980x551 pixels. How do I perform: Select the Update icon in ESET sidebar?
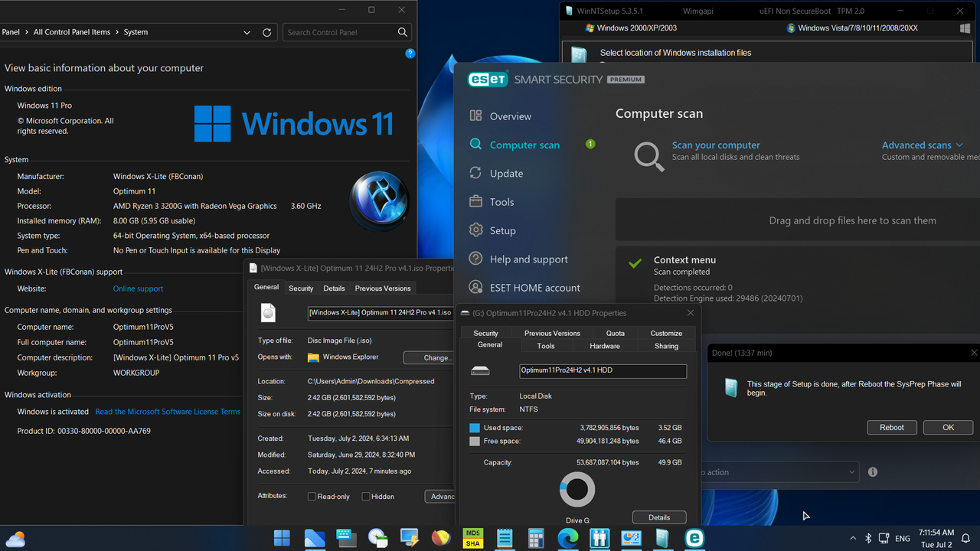tap(475, 173)
